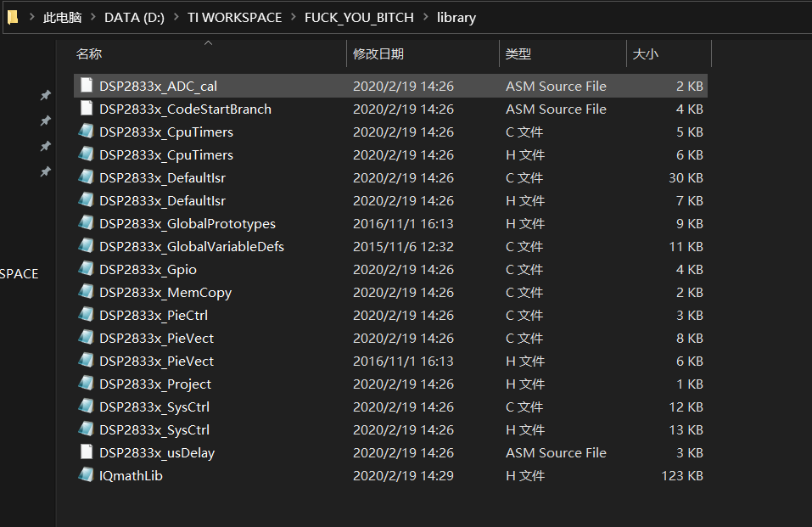Navigate to TI WORKSPACE in the breadcrumb
This screenshot has width=812, height=527.
point(235,17)
